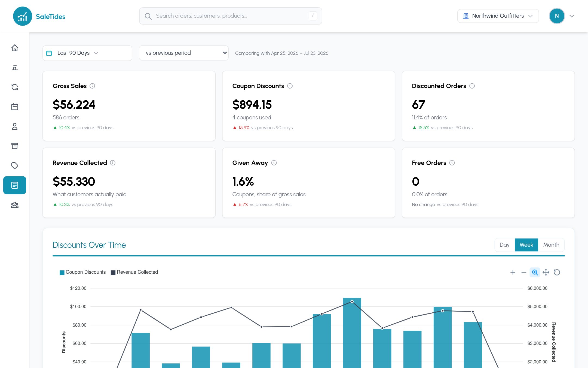Switch chart to Week view

(x=526, y=245)
